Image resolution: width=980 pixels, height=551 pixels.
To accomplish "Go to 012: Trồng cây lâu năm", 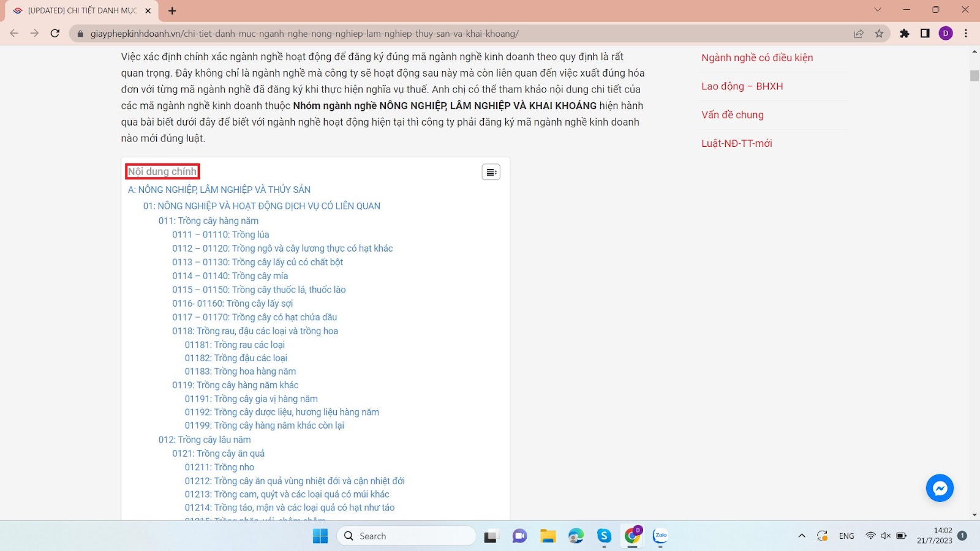I will [x=205, y=440].
